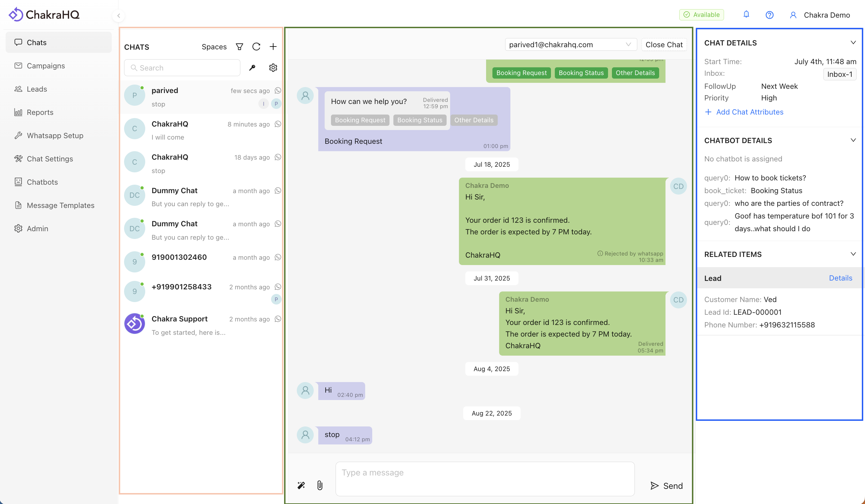Open chat list settings gear

273,68
